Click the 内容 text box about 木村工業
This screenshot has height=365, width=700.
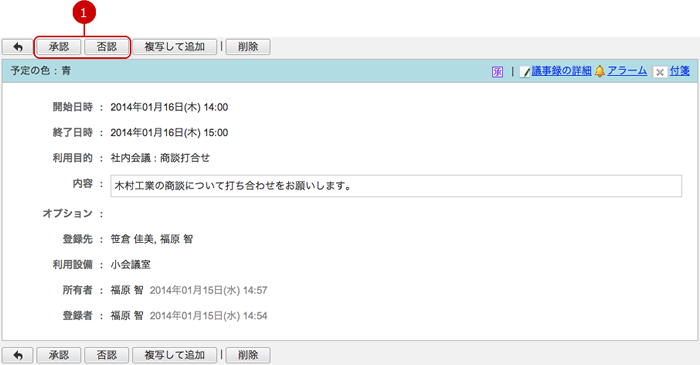pyautogui.click(x=396, y=186)
